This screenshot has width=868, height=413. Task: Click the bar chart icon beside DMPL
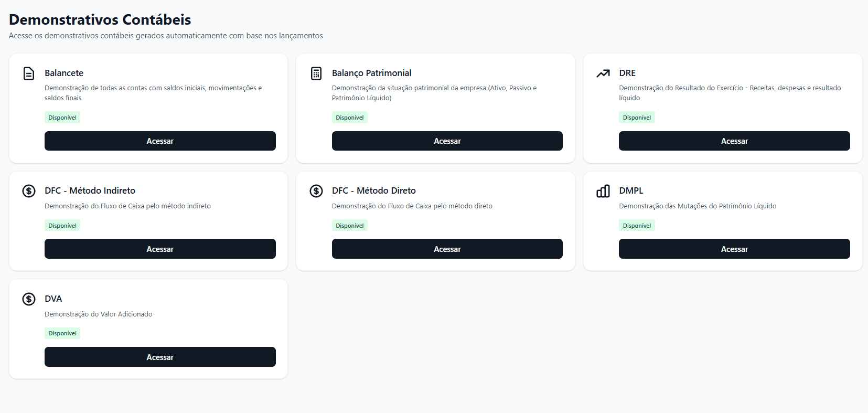coord(603,191)
